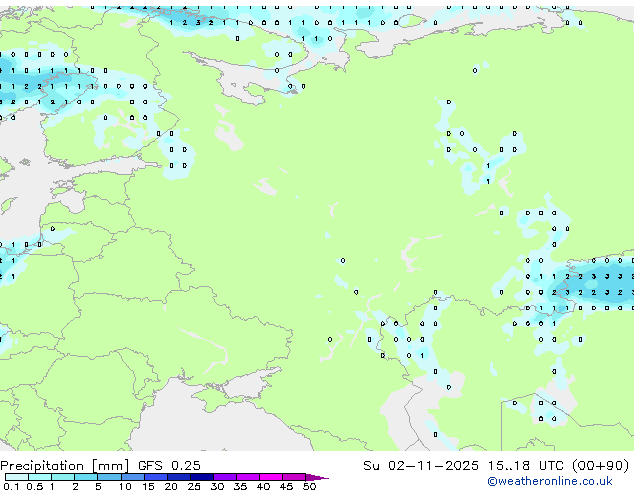Image resolution: width=634 pixels, height=490 pixels.
Task: Select the 5–10 mm legend color swatch
Action: click(x=109, y=477)
